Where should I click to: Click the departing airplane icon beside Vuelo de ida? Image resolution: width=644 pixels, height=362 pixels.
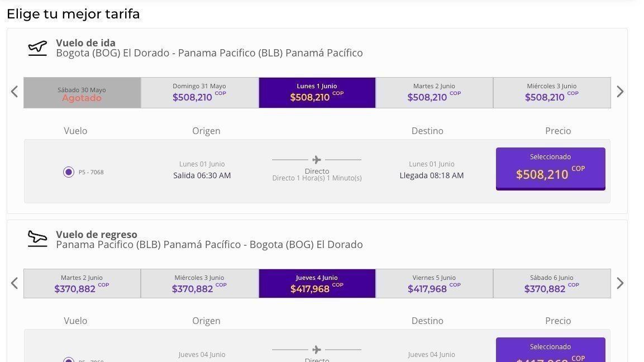point(37,48)
